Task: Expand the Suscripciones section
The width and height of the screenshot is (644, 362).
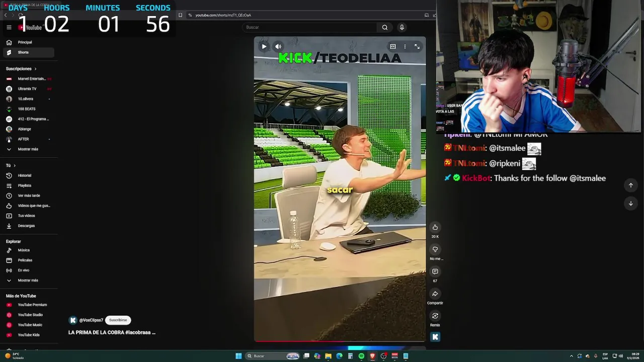Action: (x=21, y=68)
